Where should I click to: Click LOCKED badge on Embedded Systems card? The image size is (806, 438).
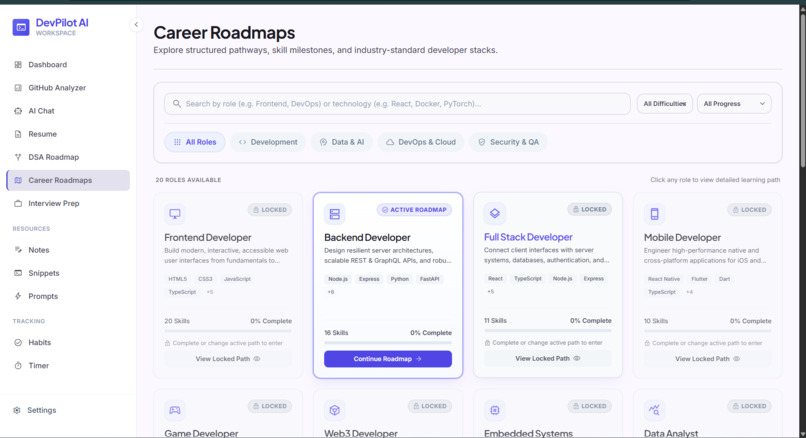coord(590,406)
